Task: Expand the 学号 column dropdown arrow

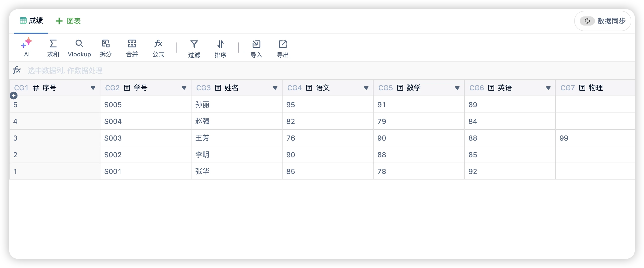Action: 184,88
